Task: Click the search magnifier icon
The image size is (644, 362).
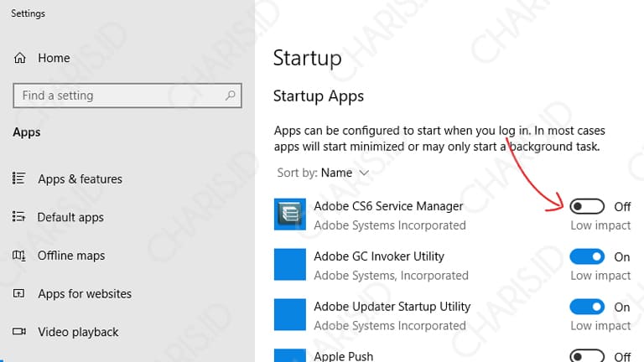Action: click(x=231, y=96)
